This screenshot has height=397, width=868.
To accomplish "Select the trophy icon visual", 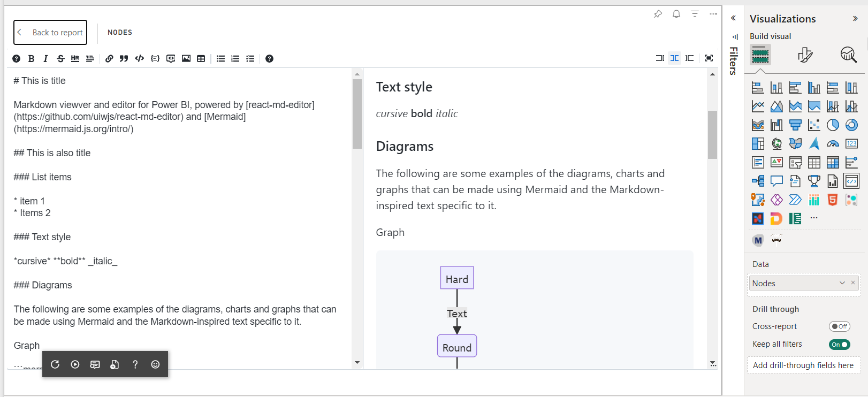I will (x=814, y=181).
